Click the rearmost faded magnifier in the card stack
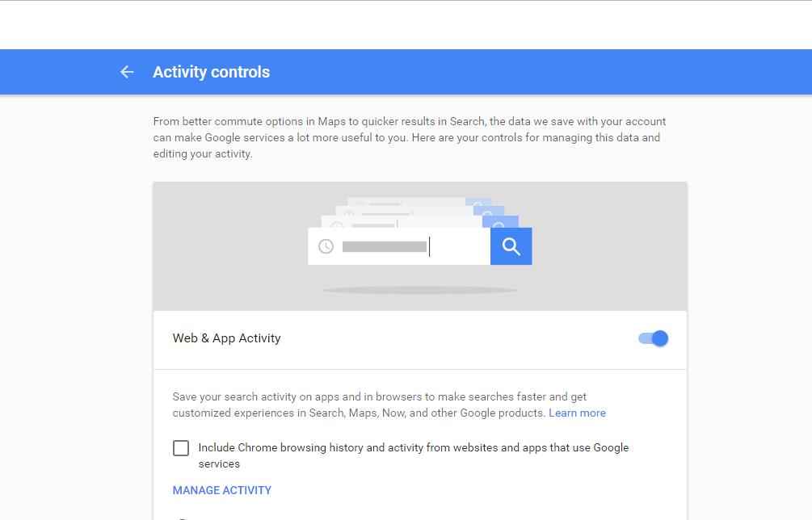Image resolution: width=812 pixels, height=520 pixels. (x=478, y=202)
